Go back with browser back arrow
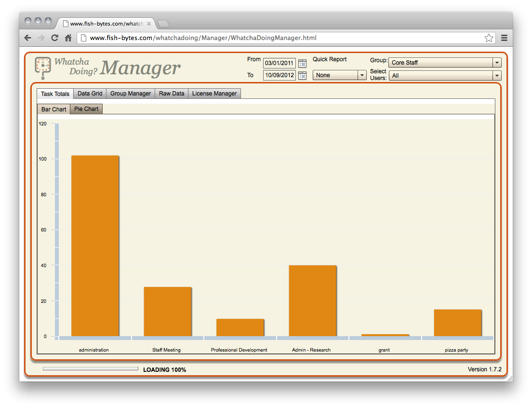This screenshot has height=408, width=532. coord(28,38)
